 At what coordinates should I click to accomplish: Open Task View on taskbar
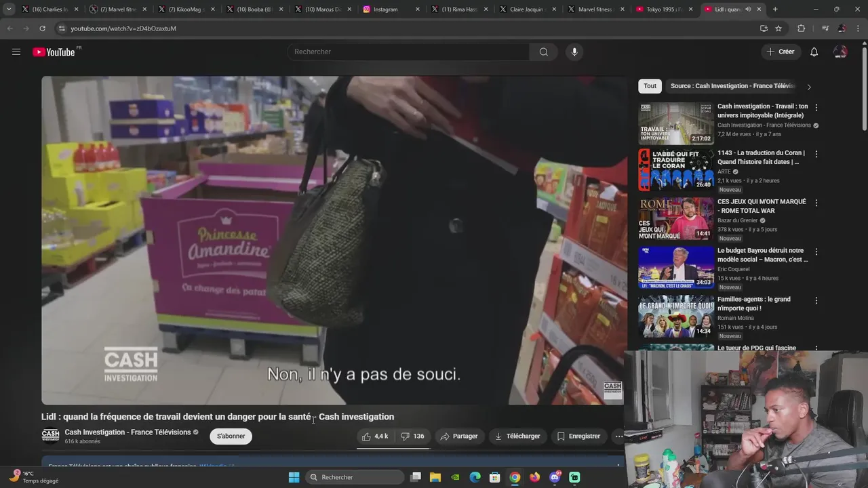416,477
